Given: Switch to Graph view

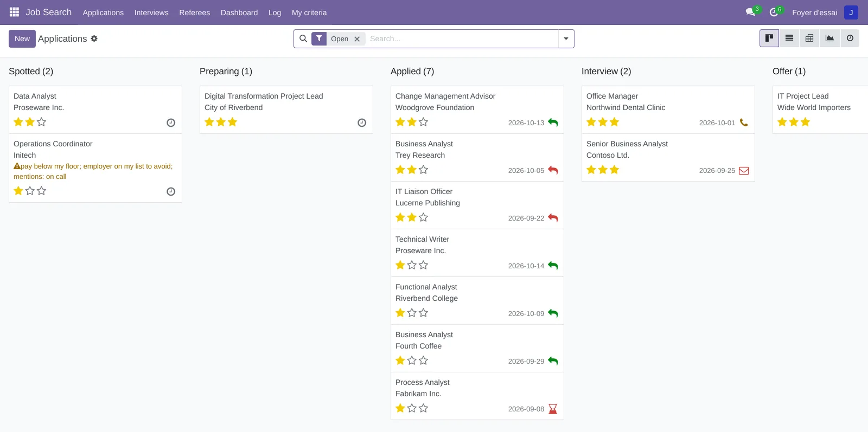Looking at the screenshot, I should 829,38.
